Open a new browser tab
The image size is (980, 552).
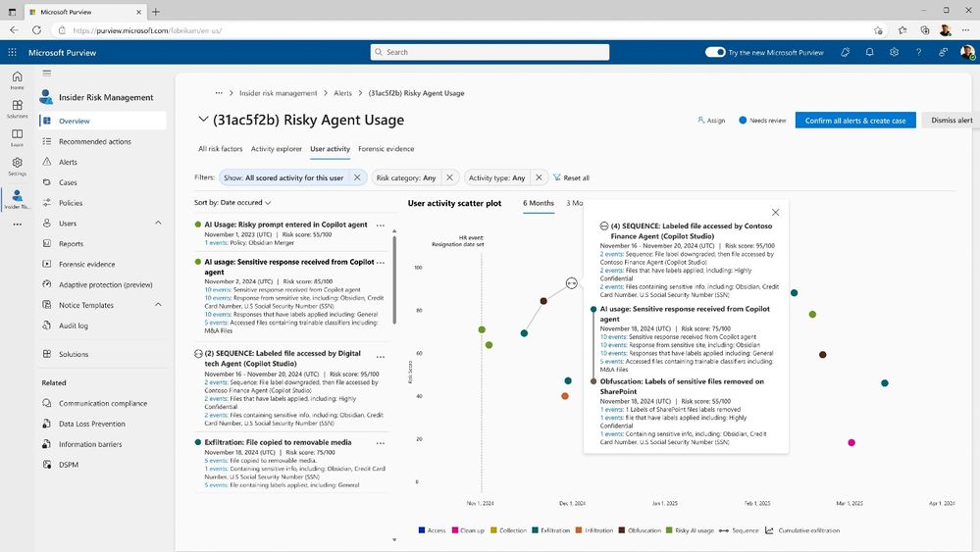tap(156, 11)
